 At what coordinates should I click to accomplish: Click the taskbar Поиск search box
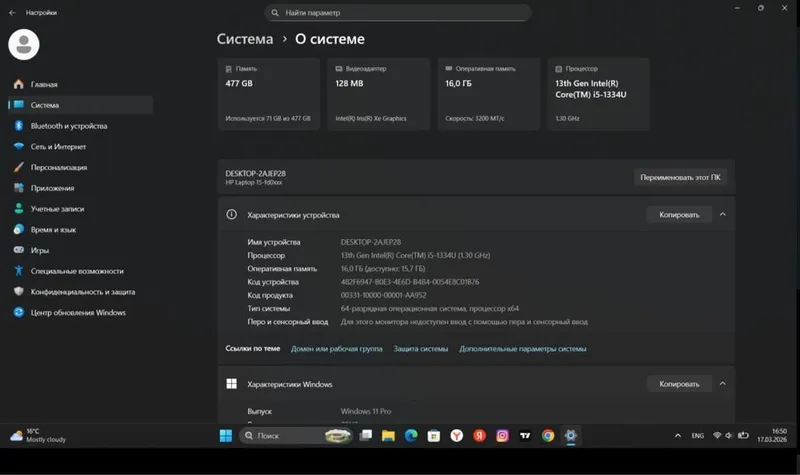[296, 436]
